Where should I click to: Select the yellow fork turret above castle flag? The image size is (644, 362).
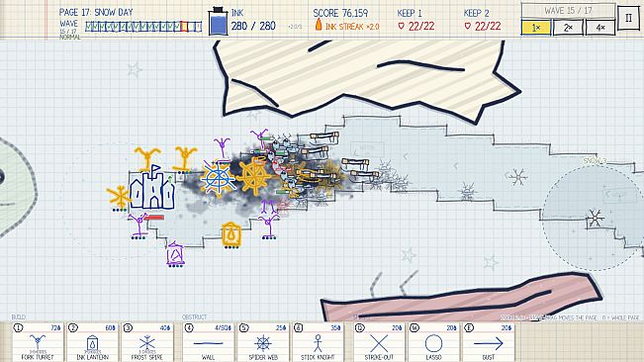(146, 158)
